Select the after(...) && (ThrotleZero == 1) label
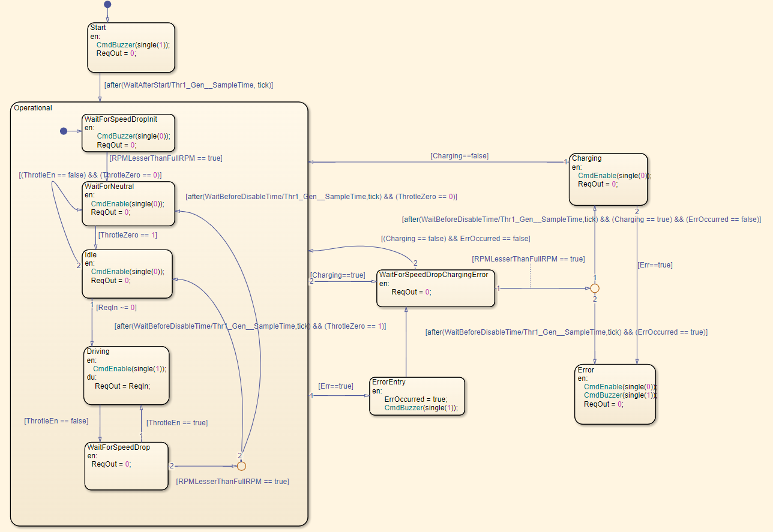The image size is (773, 532). [250, 327]
